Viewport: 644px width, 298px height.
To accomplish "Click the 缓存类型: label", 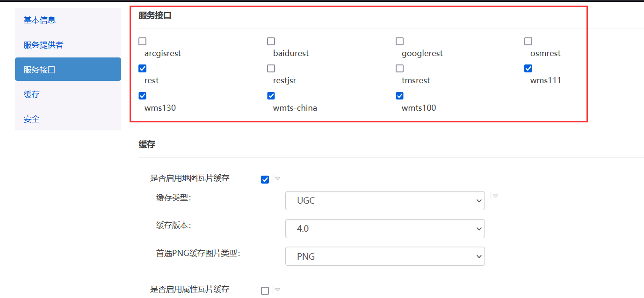I will pyautogui.click(x=174, y=198).
